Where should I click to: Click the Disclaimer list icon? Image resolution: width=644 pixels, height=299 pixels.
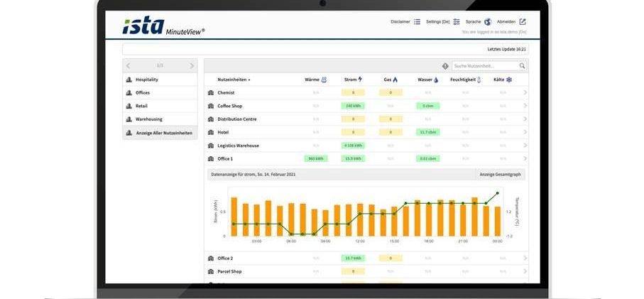pos(417,22)
